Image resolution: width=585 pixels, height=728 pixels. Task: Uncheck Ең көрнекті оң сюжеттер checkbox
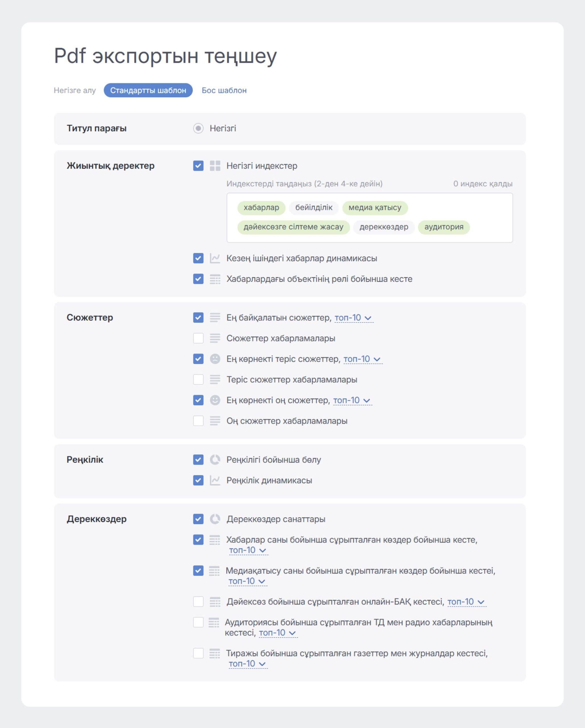198,400
